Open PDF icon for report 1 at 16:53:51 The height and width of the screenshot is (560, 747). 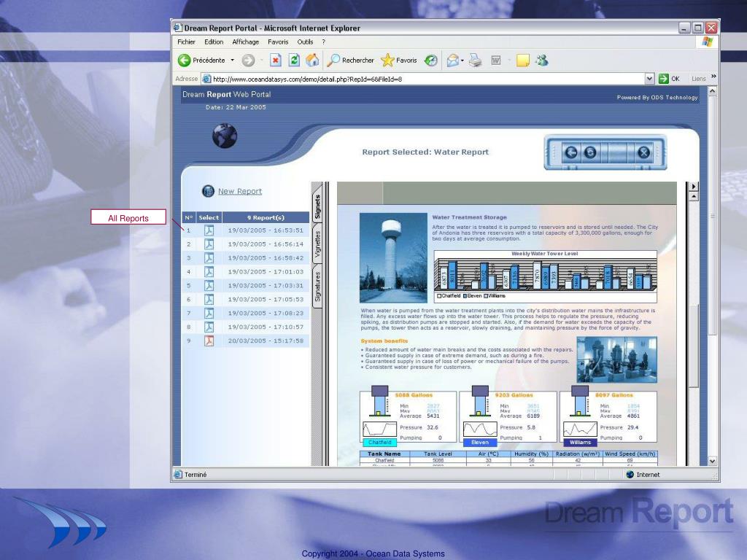tap(209, 230)
